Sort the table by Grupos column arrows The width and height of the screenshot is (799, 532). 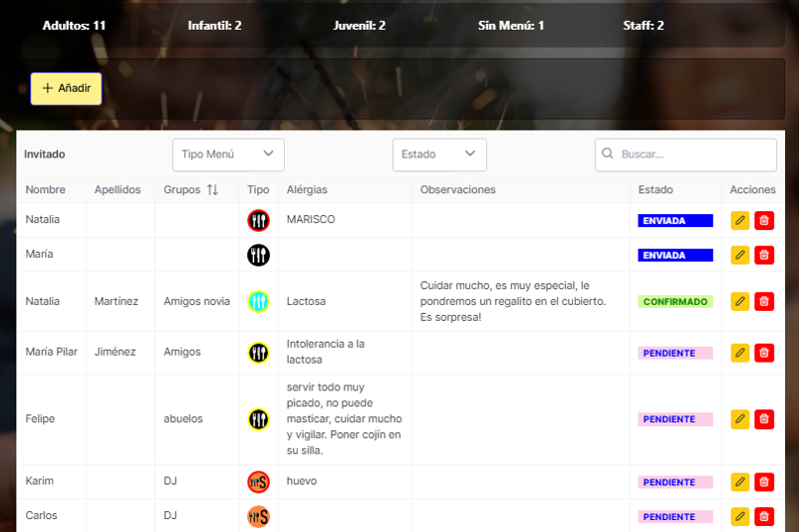tap(213, 189)
